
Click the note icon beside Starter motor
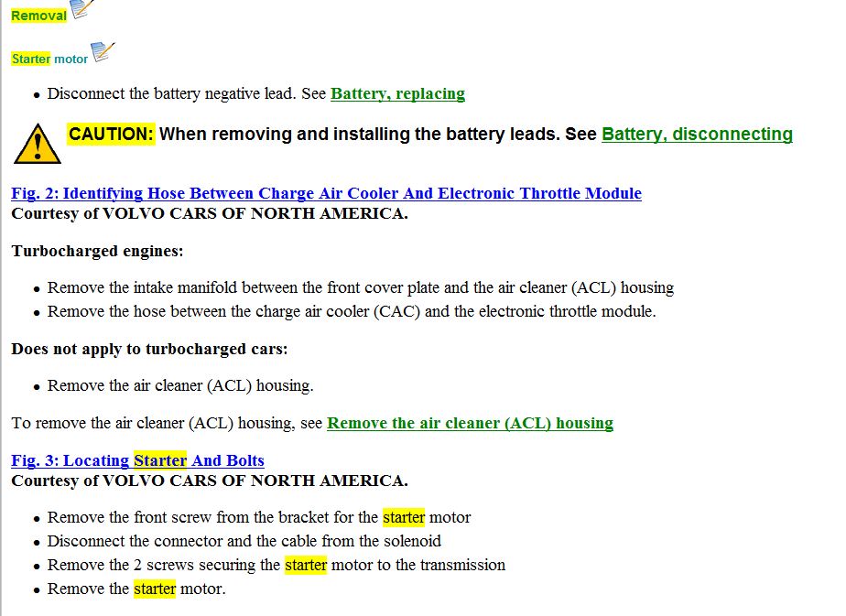[x=103, y=52]
